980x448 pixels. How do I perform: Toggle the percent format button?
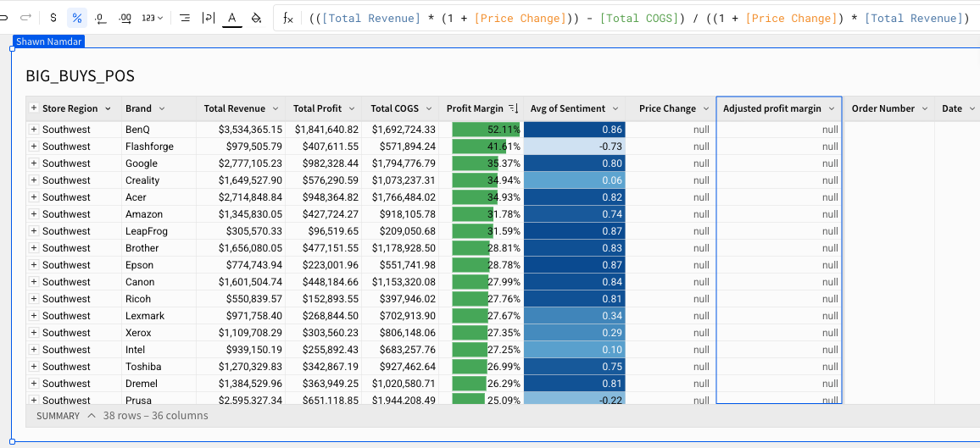[77, 18]
